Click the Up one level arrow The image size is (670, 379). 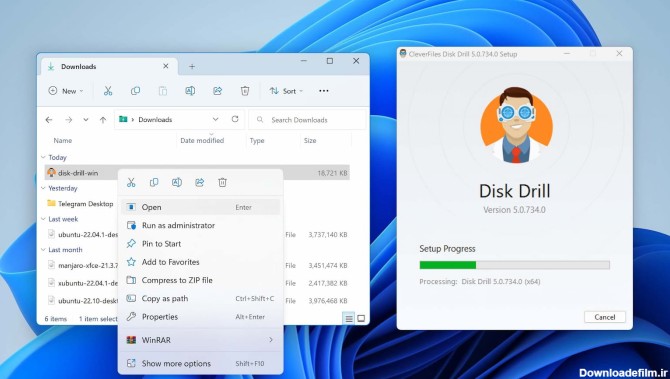click(x=103, y=120)
